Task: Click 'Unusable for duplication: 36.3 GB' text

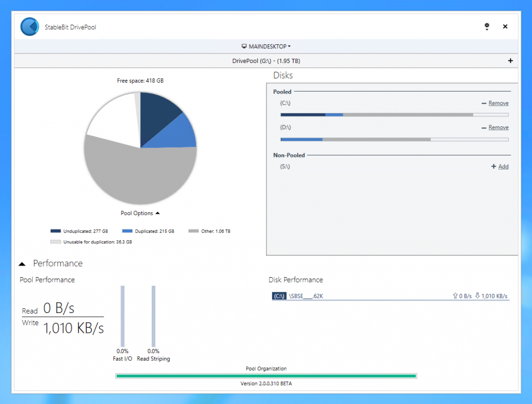Action: pyautogui.click(x=97, y=242)
